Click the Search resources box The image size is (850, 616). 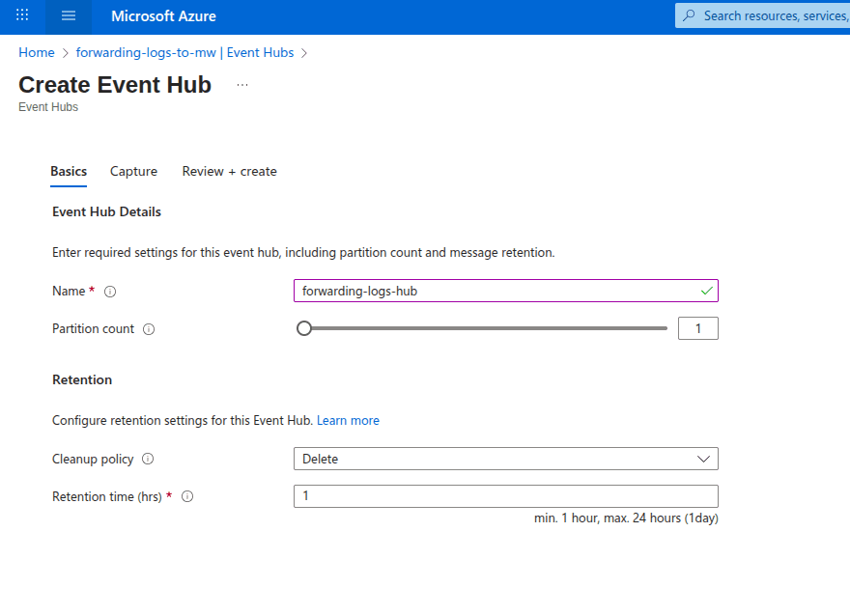[773, 15]
